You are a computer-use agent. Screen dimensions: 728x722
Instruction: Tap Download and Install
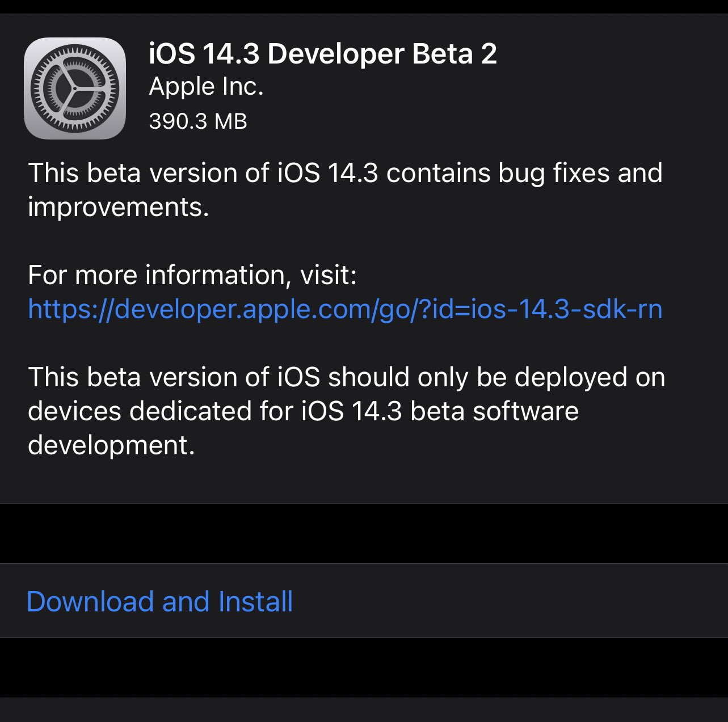(x=159, y=601)
